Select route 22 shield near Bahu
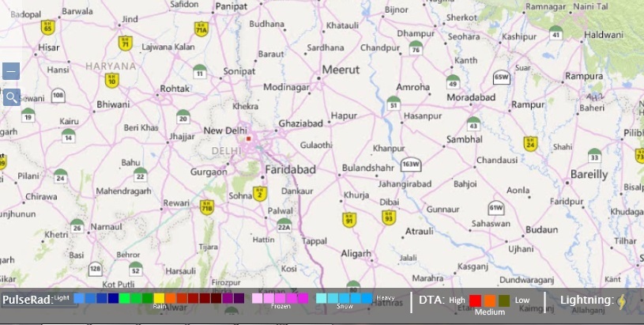This screenshot has height=325, width=644. click(x=141, y=174)
